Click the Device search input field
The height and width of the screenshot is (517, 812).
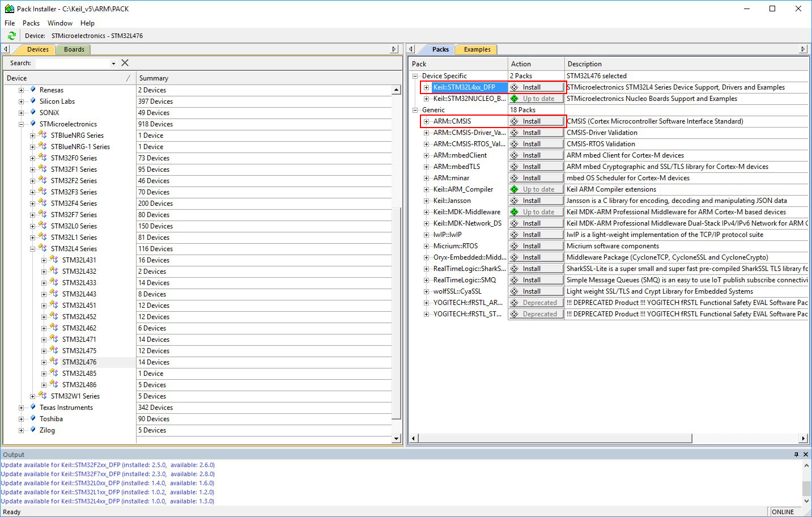coord(72,63)
